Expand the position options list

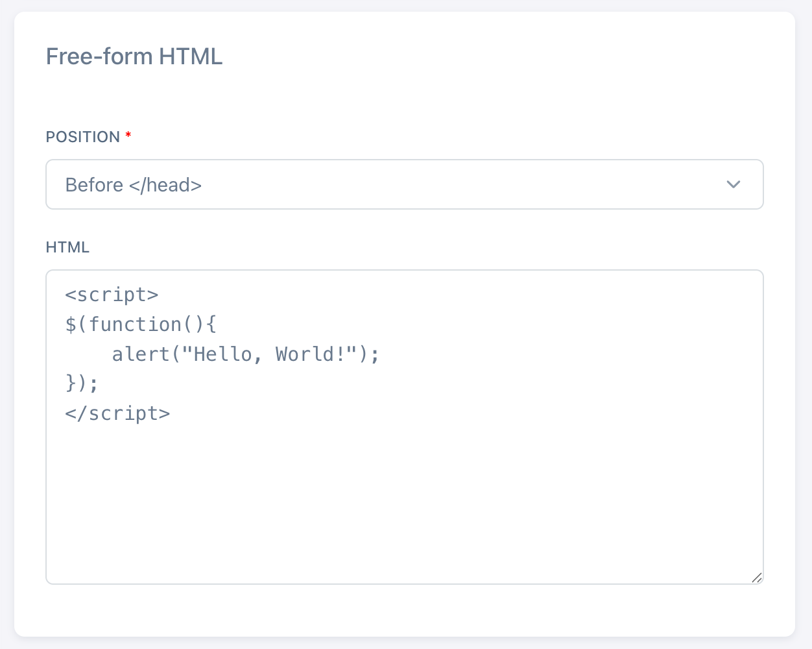404,184
